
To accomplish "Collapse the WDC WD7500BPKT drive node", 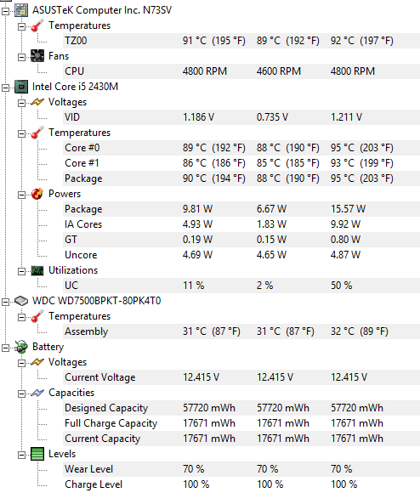I will (x=5, y=302).
